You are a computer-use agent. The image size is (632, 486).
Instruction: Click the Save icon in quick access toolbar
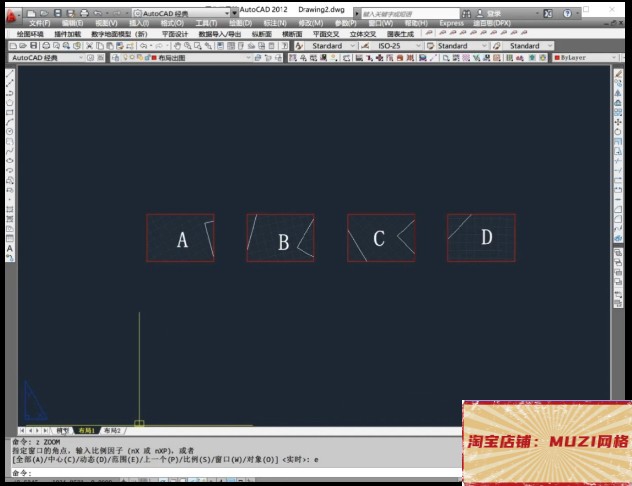[x=58, y=13]
